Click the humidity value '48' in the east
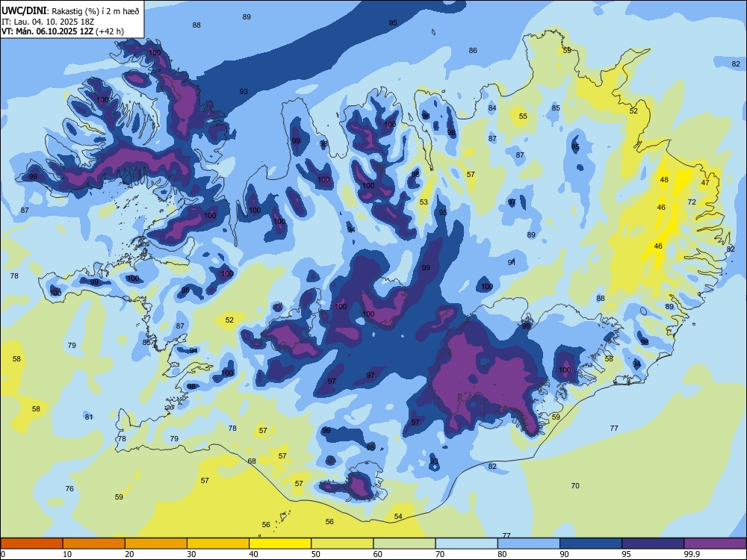The width and height of the screenshot is (747, 560). coord(664,179)
